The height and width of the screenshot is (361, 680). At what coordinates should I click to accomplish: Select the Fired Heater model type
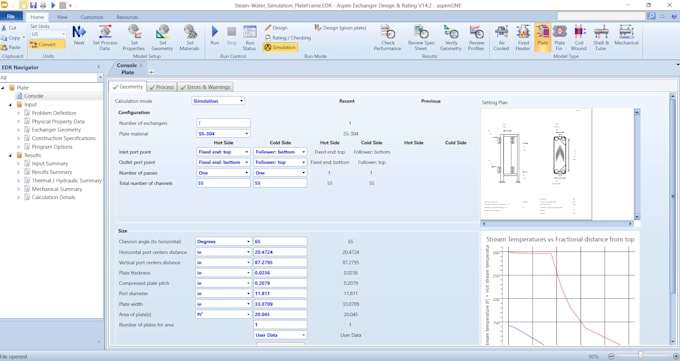[x=523, y=37]
